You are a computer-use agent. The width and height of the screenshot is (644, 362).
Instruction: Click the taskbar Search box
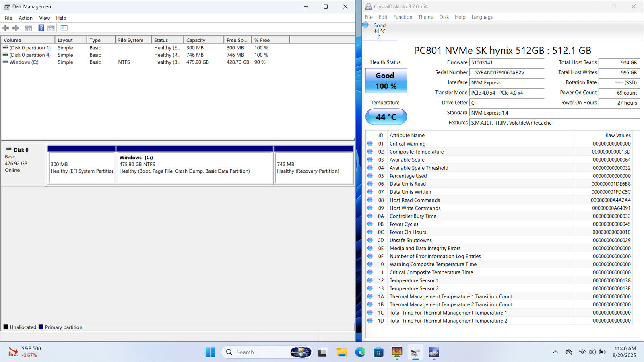click(258, 352)
